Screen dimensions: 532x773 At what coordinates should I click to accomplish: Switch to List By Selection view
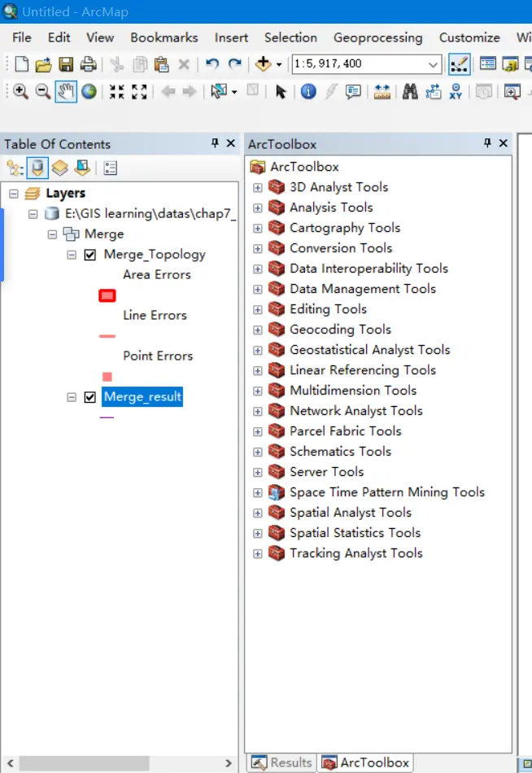click(x=82, y=168)
